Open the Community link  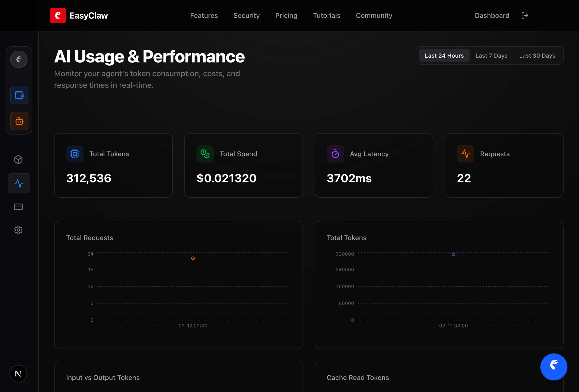374,15
